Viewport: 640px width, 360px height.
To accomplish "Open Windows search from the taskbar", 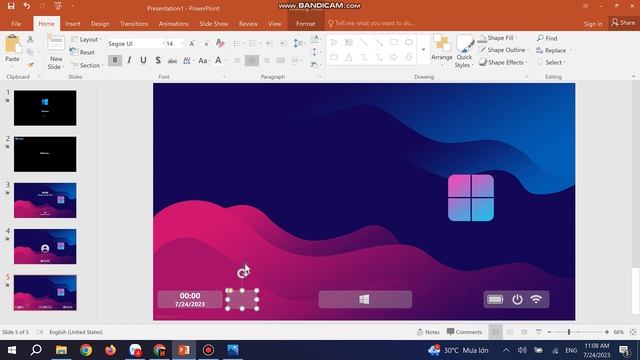I will (x=36, y=350).
